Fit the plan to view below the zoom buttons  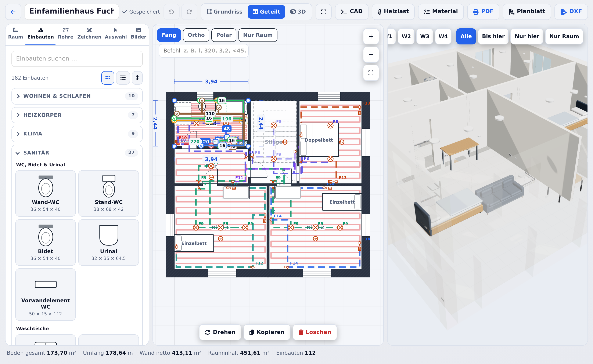371,73
